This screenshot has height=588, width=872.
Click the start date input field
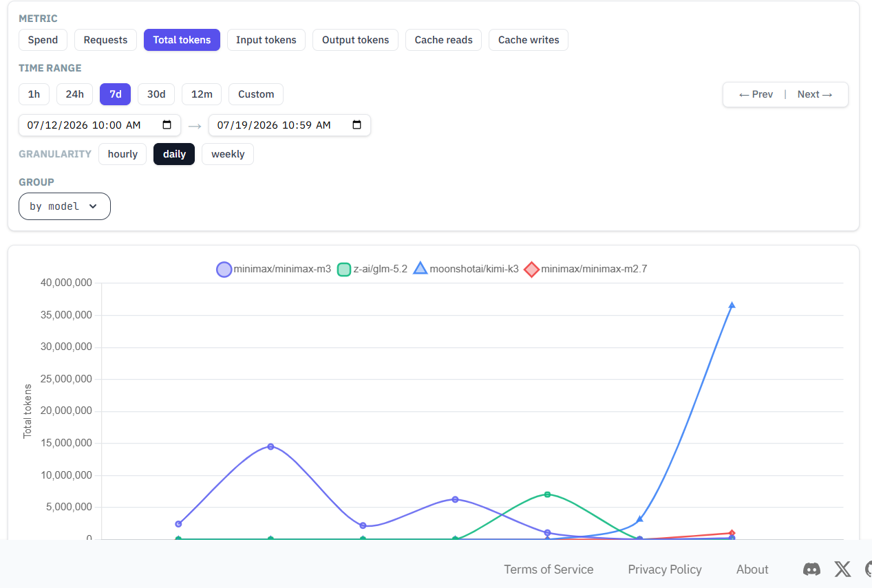(100, 125)
